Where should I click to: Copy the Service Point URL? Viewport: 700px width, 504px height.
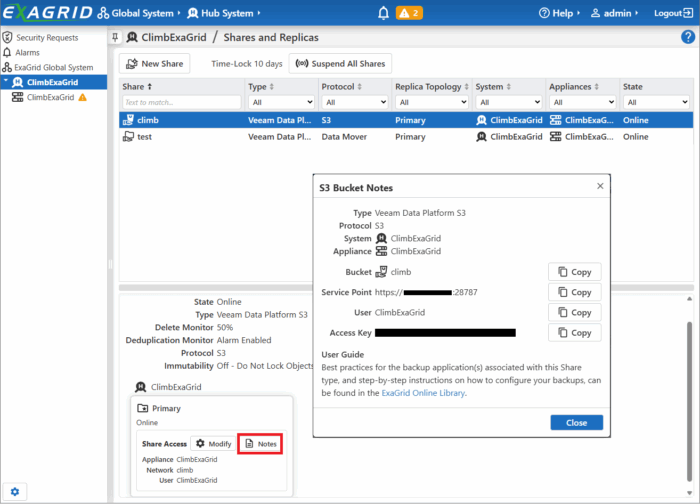coord(574,292)
